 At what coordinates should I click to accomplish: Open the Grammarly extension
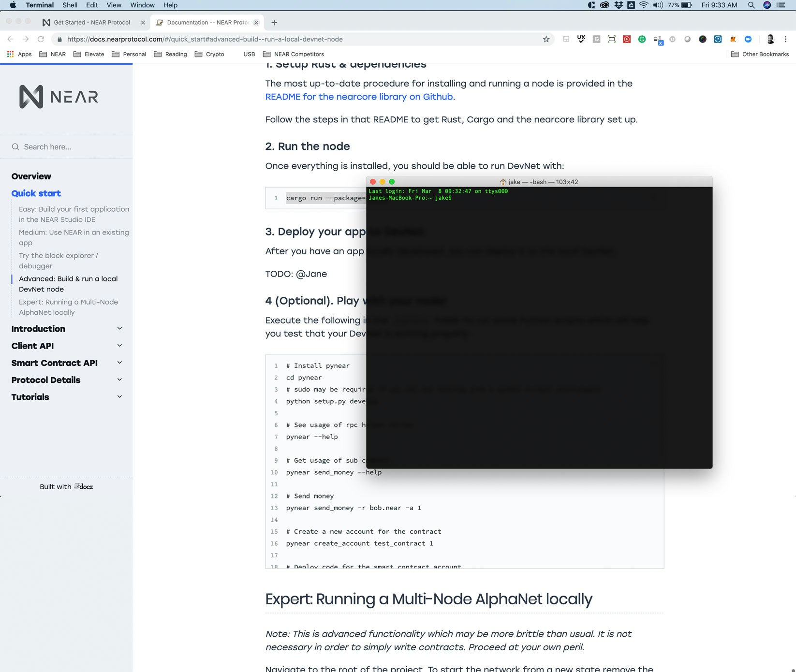(642, 39)
